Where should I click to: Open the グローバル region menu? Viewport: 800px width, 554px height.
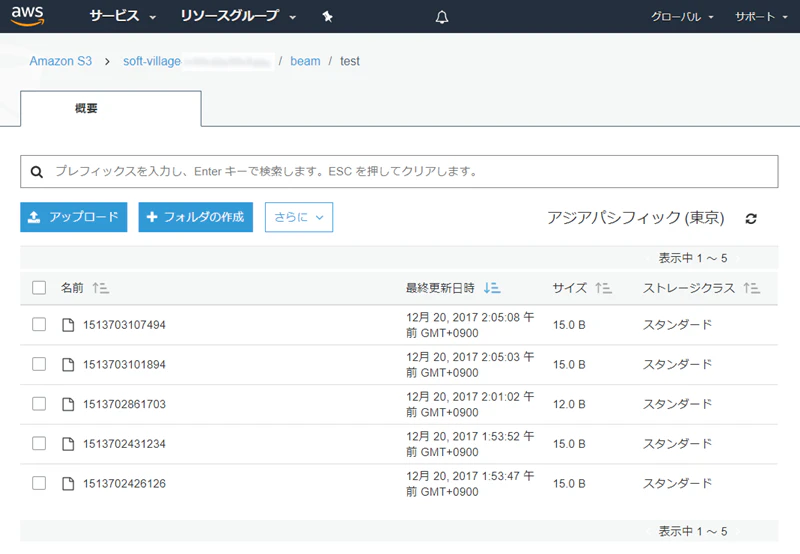[682, 17]
